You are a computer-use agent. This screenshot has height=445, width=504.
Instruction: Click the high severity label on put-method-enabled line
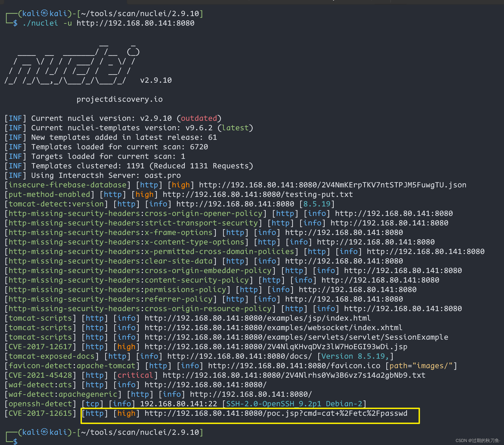tap(144, 194)
